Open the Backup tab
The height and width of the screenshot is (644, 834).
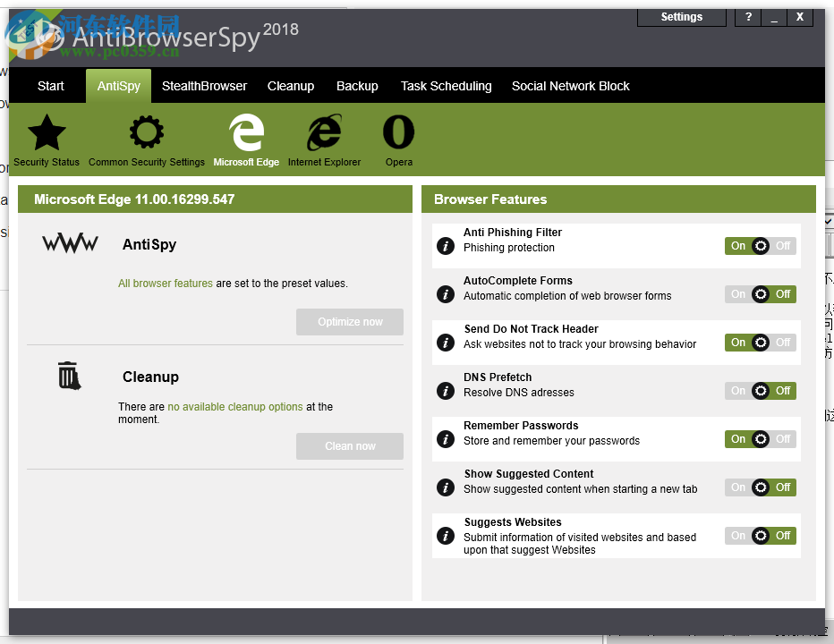[x=357, y=86]
